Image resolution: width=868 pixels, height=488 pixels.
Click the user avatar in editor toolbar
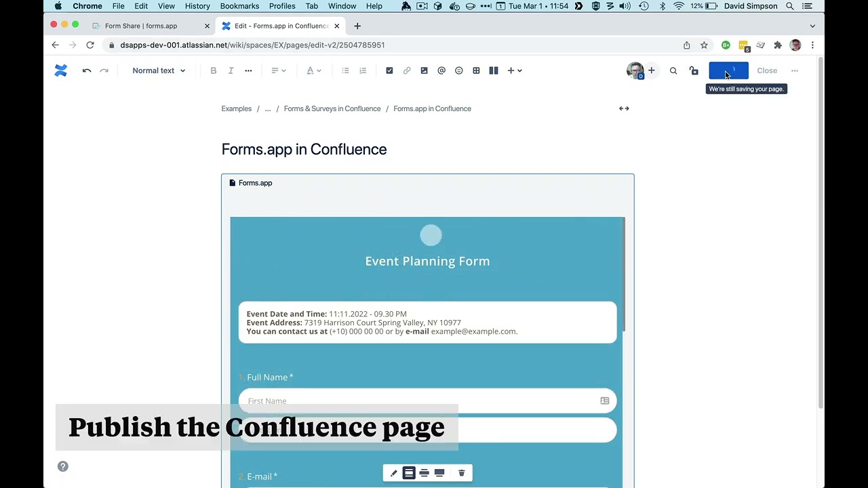(635, 70)
